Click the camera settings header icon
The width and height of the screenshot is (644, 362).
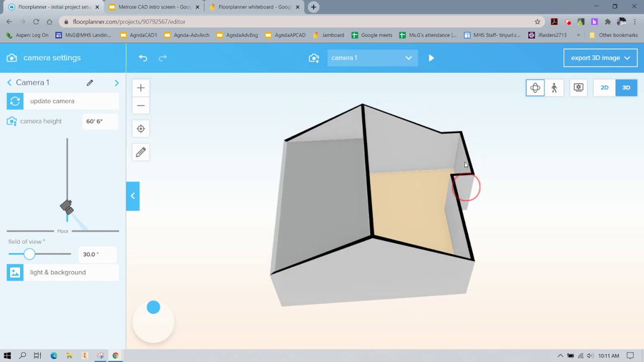[x=12, y=58]
